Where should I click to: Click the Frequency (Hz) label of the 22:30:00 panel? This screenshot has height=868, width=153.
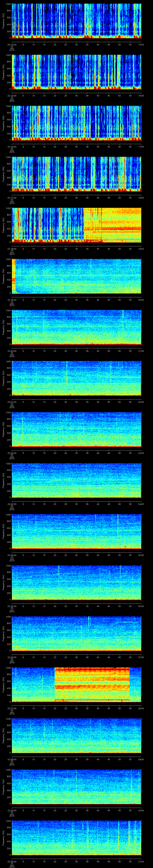coord(3,838)
